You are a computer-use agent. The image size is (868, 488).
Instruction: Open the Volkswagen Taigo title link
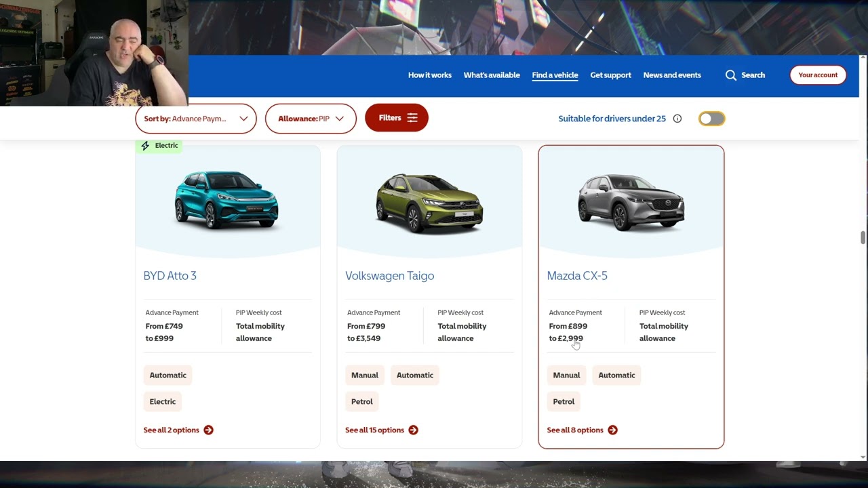coord(390,276)
